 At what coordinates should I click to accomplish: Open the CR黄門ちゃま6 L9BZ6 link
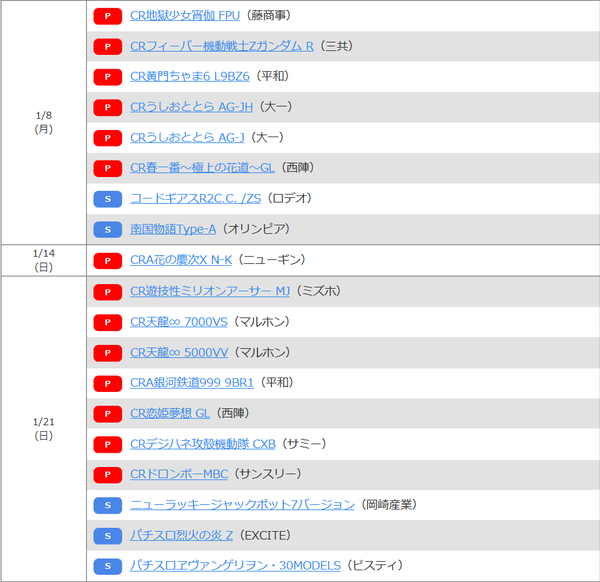(190, 77)
